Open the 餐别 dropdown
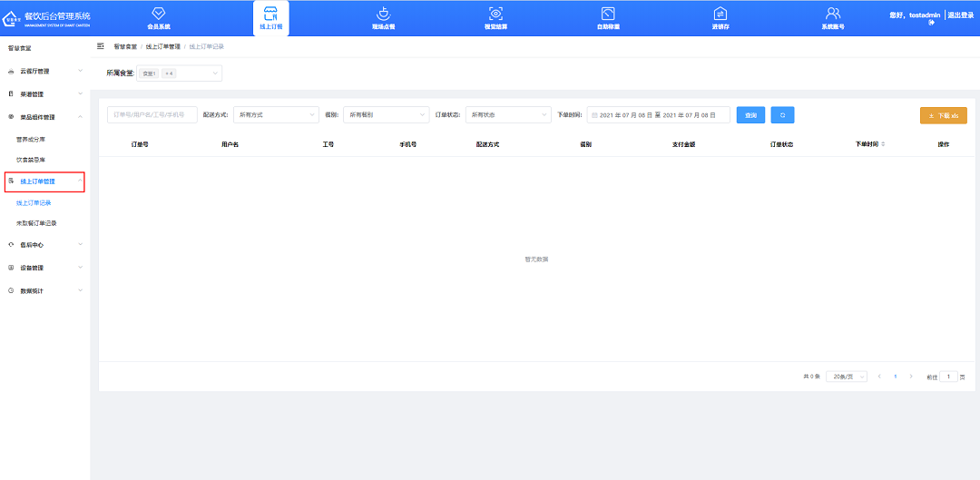Viewport: 980px width, 480px height. pyautogui.click(x=386, y=115)
